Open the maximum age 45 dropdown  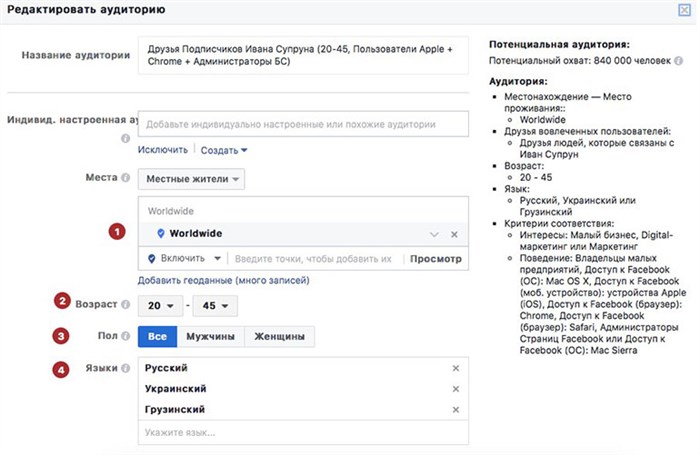tap(215, 306)
